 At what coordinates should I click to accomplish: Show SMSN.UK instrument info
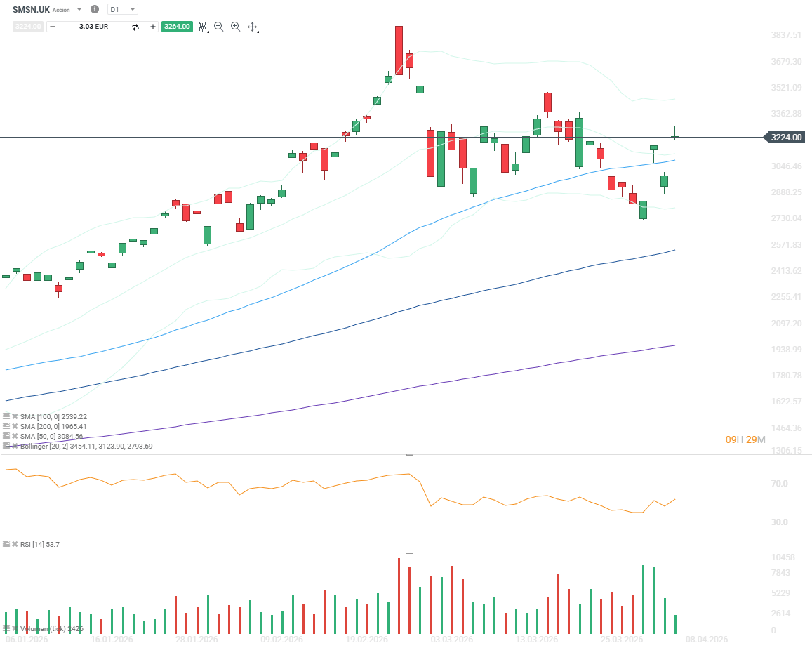pos(95,9)
